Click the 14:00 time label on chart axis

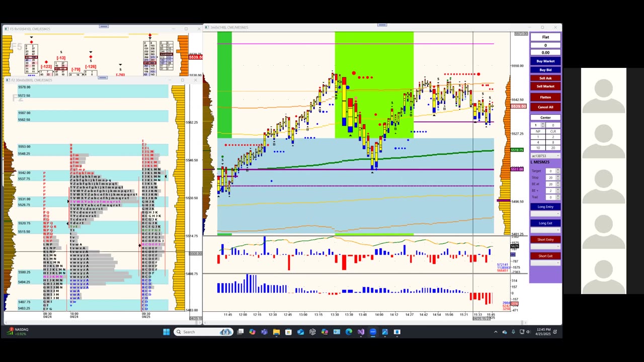pos(379,315)
